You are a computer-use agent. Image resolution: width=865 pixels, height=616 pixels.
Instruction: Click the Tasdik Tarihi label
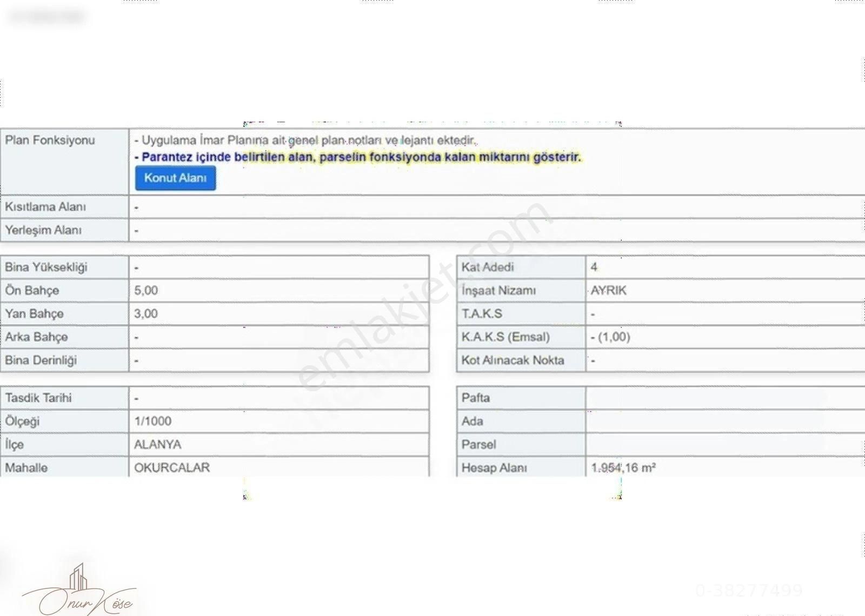pyautogui.click(x=38, y=398)
